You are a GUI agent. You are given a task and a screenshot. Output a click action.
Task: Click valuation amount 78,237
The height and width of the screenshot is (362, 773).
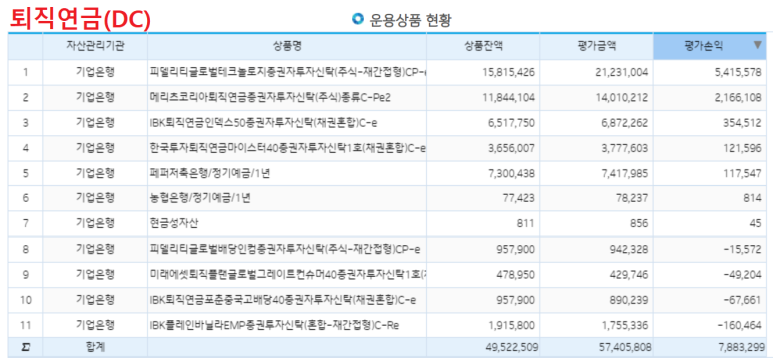[x=632, y=199]
